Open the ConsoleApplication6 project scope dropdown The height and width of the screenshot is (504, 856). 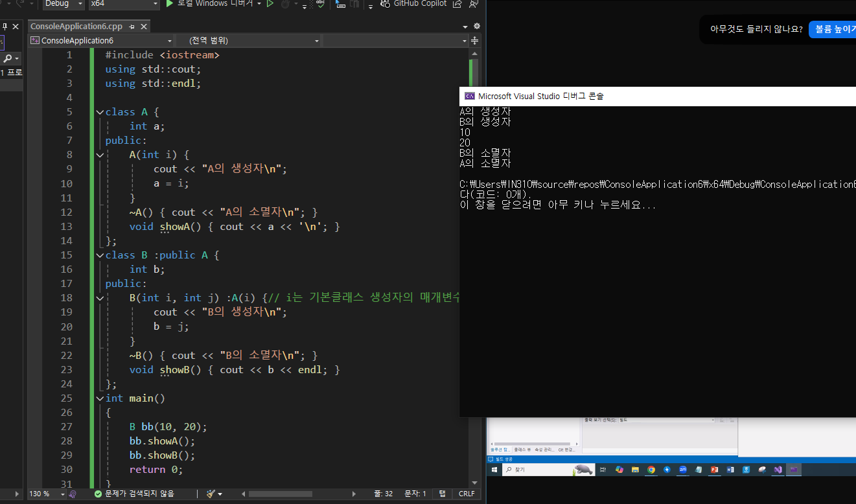(x=101, y=40)
